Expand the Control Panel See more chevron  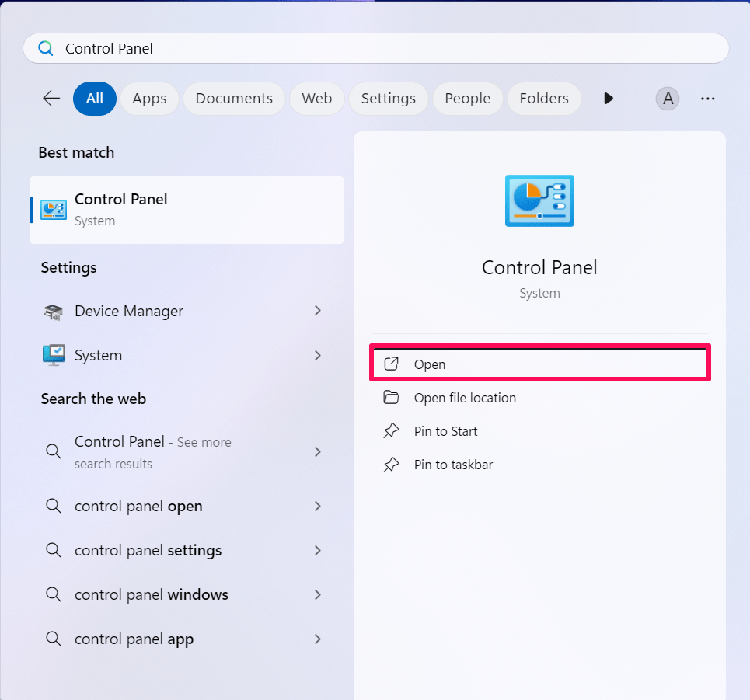pos(318,452)
